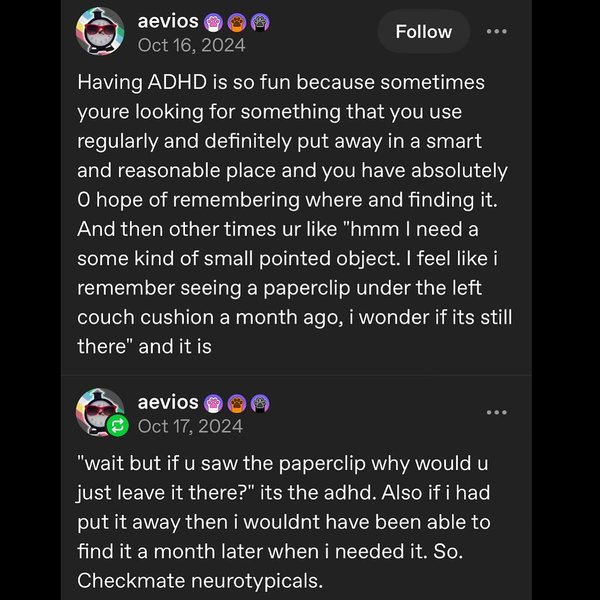
Task: Click the first post's aevios avatar
Action: coord(100,32)
